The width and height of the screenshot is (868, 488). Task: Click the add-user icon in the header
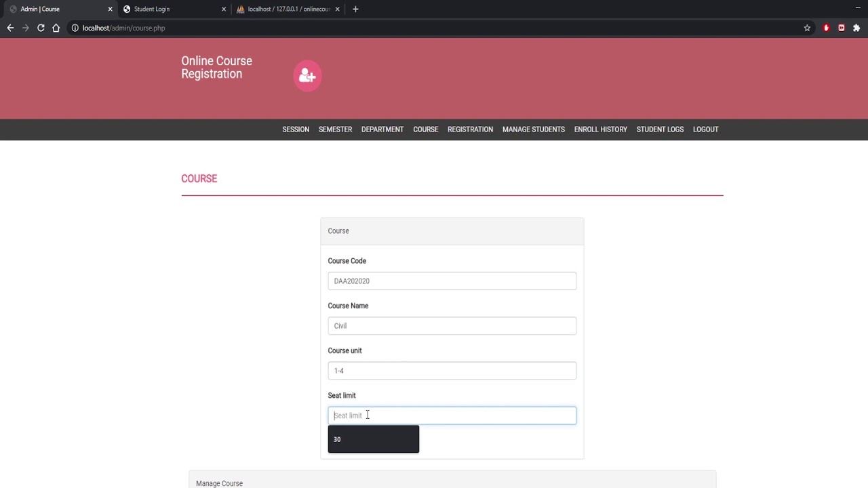307,76
